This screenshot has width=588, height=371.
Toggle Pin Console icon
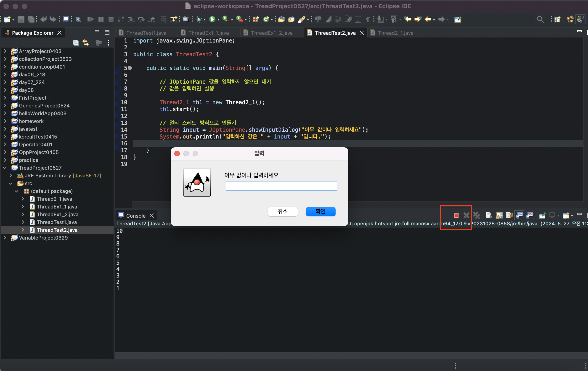(x=542, y=215)
